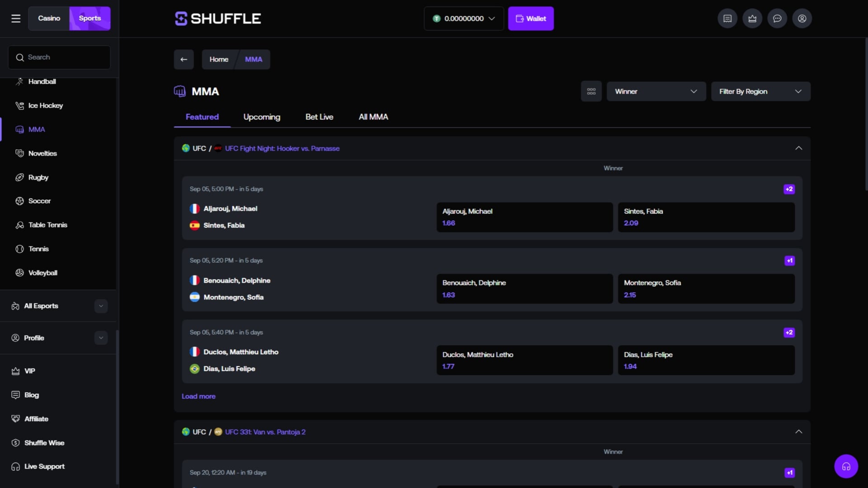Viewport: 868px width, 488px height.
Task: Click the Tennis sidebar icon
Action: [19, 249]
